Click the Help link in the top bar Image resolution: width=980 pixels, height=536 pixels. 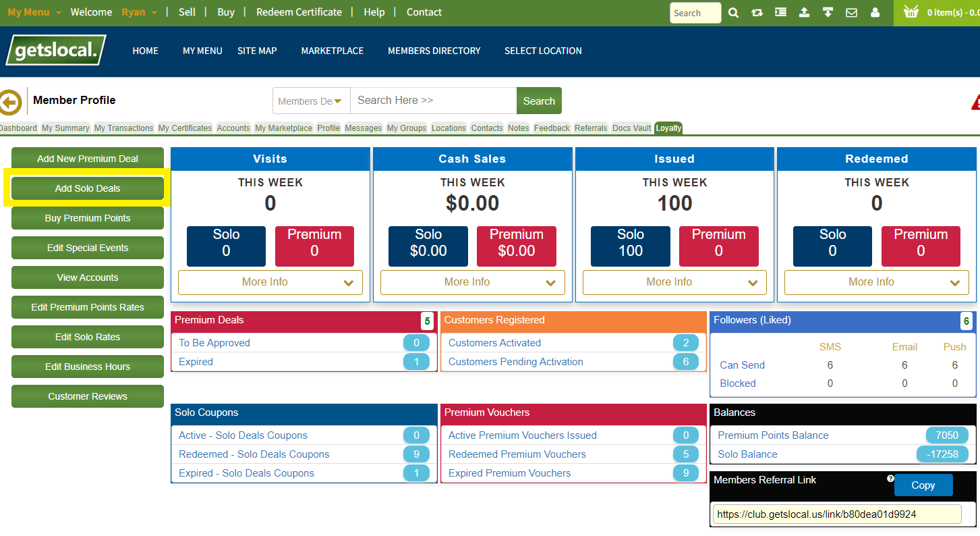click(374, 12)
